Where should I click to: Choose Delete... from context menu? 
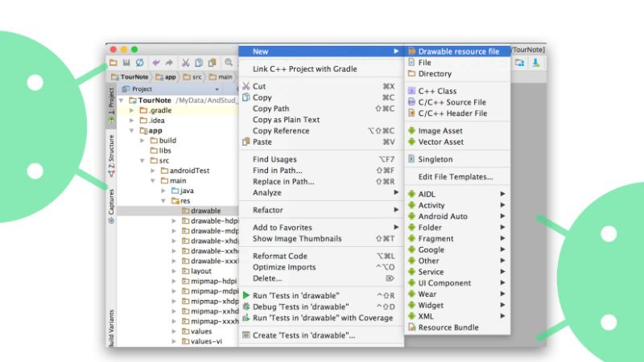(x=321, y=278)
